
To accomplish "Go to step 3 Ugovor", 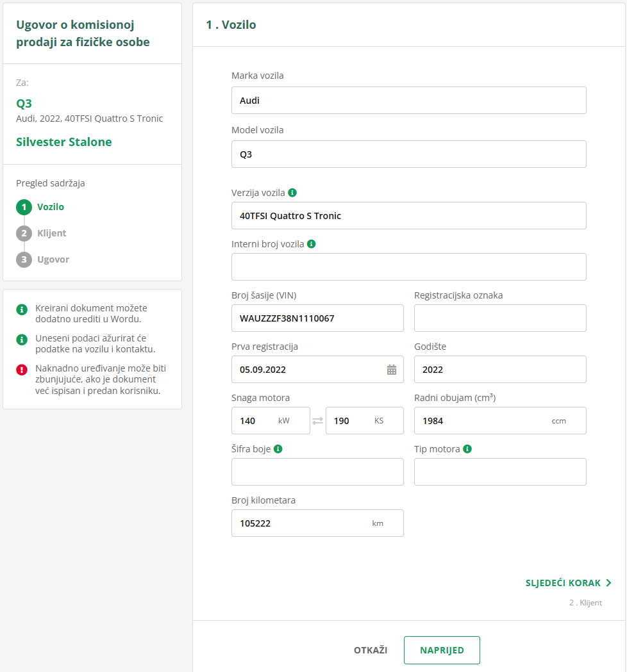I will tap(53, 259).
